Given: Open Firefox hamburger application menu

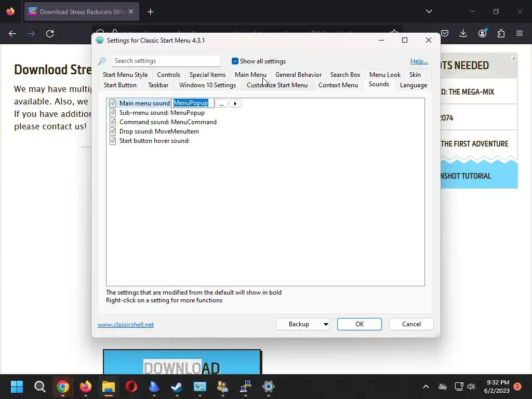Looking at the screenshot, I should pyautogui.click(x=520, y=33).
